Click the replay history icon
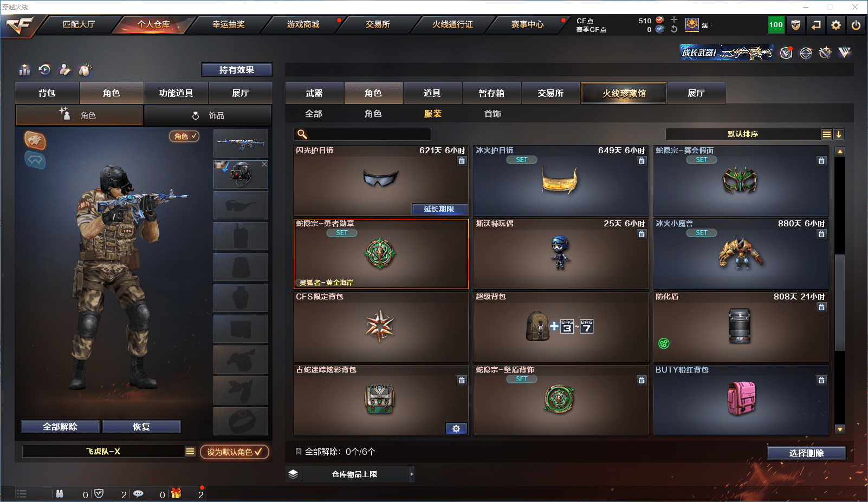The width and height of the screenshot is (868, 502). (x=44, y=69)
